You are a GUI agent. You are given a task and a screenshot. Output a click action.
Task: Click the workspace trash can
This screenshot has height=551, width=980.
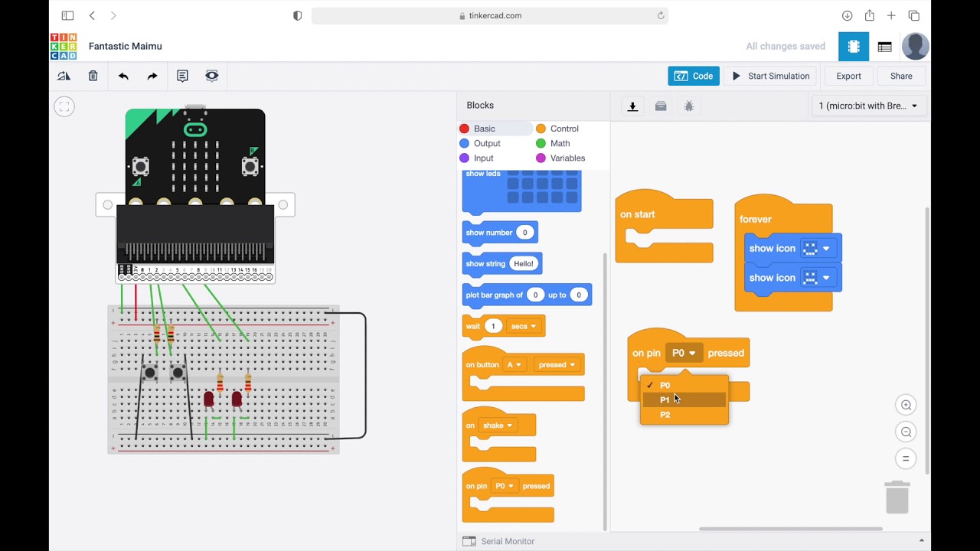(x=897, y=497)
